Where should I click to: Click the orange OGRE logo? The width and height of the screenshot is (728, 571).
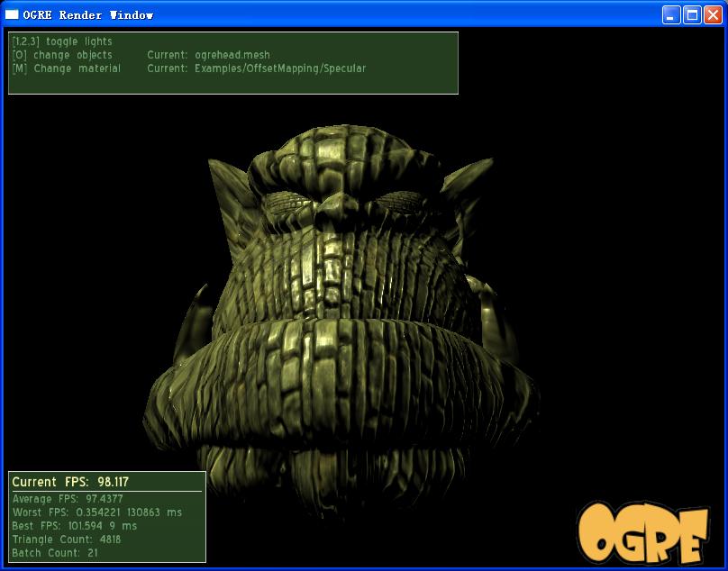pyautogui.click(x=642, y=534)
